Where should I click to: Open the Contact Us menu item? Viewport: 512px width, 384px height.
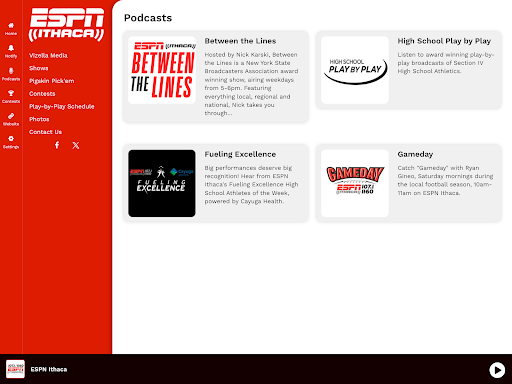45,132
